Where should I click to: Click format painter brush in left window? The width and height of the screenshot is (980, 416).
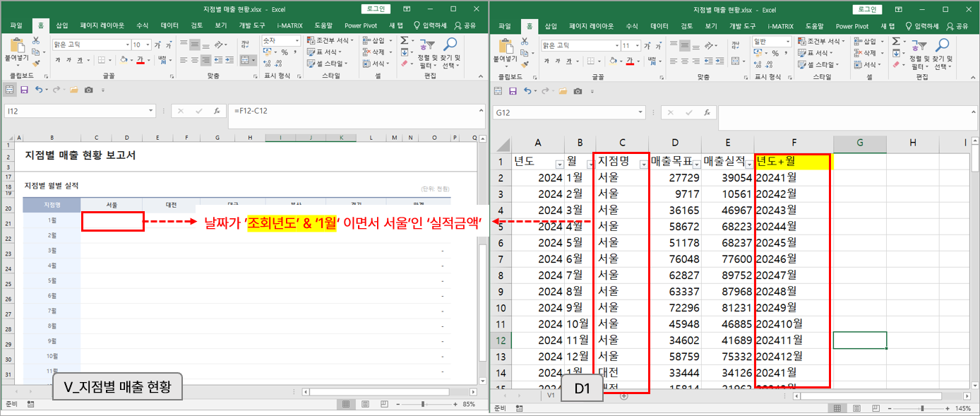point(36,64)
